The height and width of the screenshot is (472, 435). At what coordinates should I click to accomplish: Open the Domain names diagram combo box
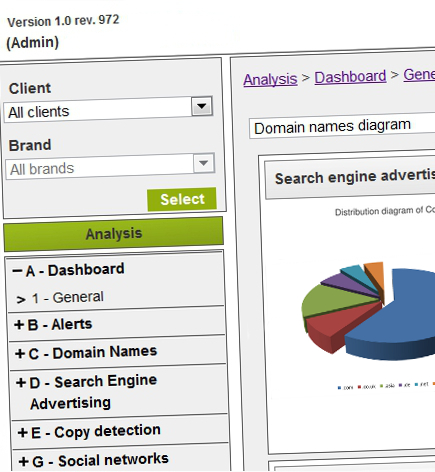pyautogui.click(x=342, y=127)
